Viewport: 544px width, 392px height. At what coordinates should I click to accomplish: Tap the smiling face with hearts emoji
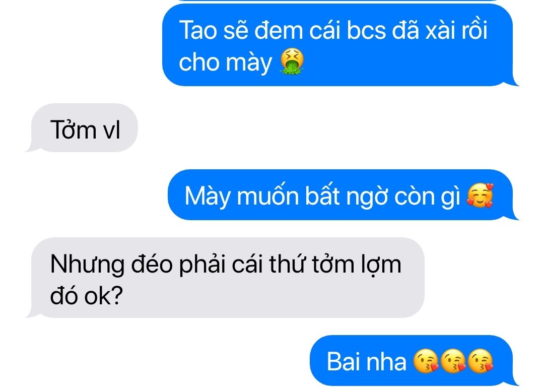click(480, 195)
